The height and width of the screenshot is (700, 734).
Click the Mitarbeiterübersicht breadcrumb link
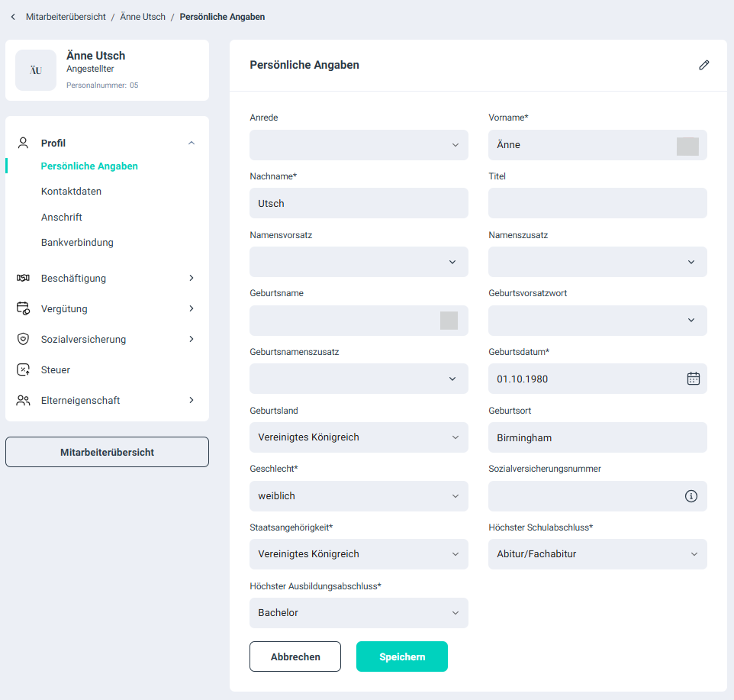click(x=66, y=17)
